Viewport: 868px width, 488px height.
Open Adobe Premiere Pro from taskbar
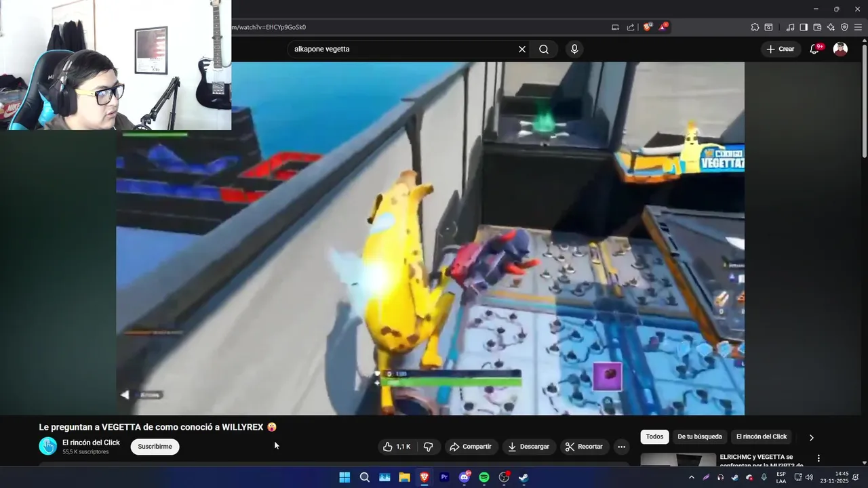click(x=444, y=477)
